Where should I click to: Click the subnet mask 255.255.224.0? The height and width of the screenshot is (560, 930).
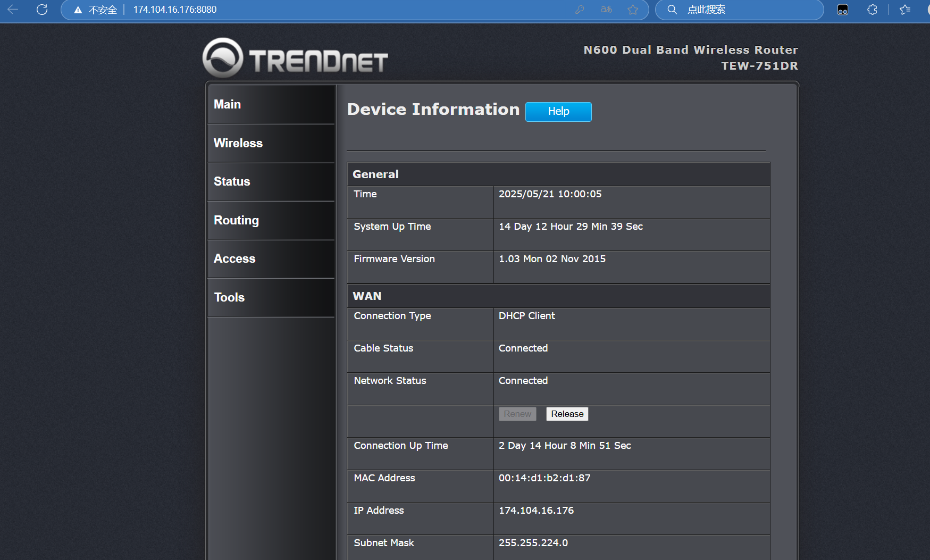pos(533,543)
